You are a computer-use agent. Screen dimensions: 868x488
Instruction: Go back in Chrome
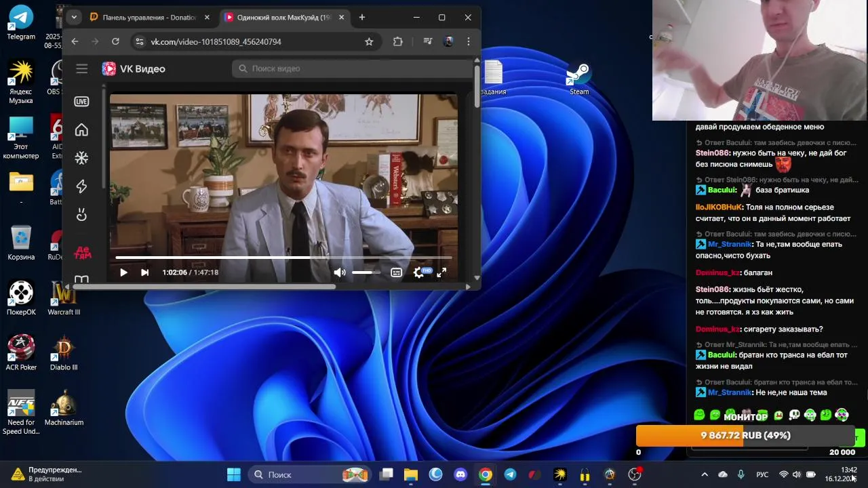point(75,41)
